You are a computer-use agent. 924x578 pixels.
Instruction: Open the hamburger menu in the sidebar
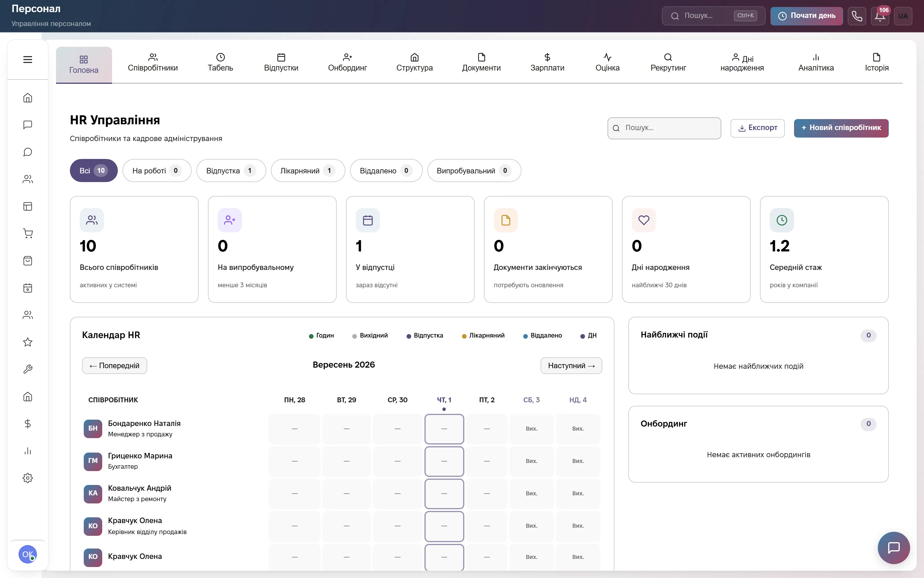(x=27, y=59)
